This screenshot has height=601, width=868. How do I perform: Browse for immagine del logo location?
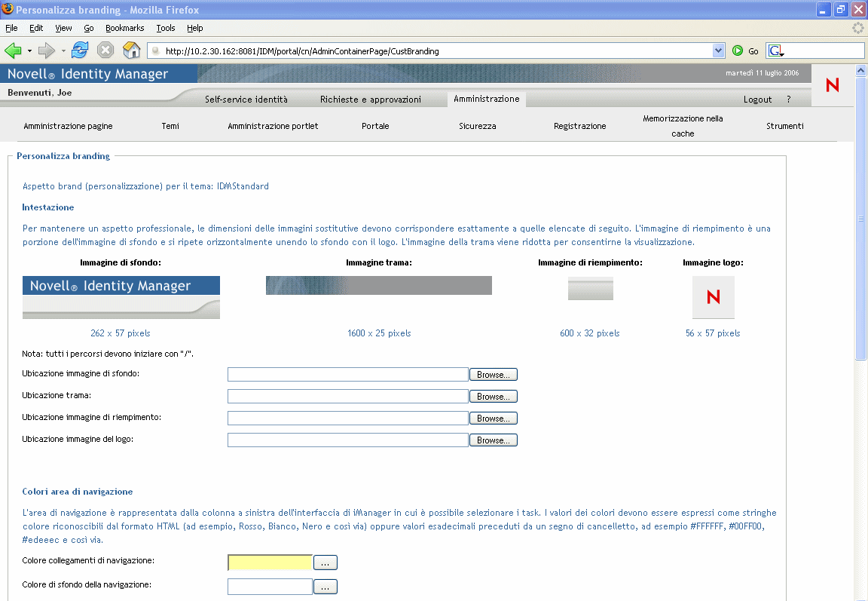(494, 440)
